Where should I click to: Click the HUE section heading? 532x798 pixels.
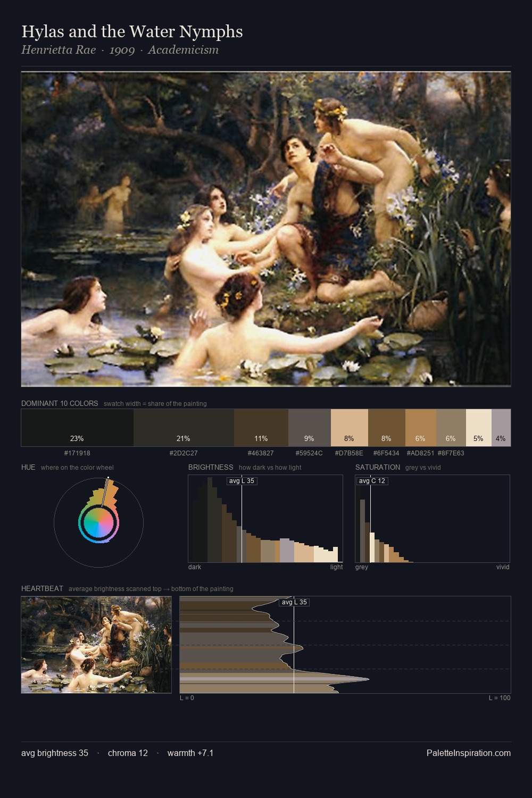pyautogui.click(x=28, y=467)
